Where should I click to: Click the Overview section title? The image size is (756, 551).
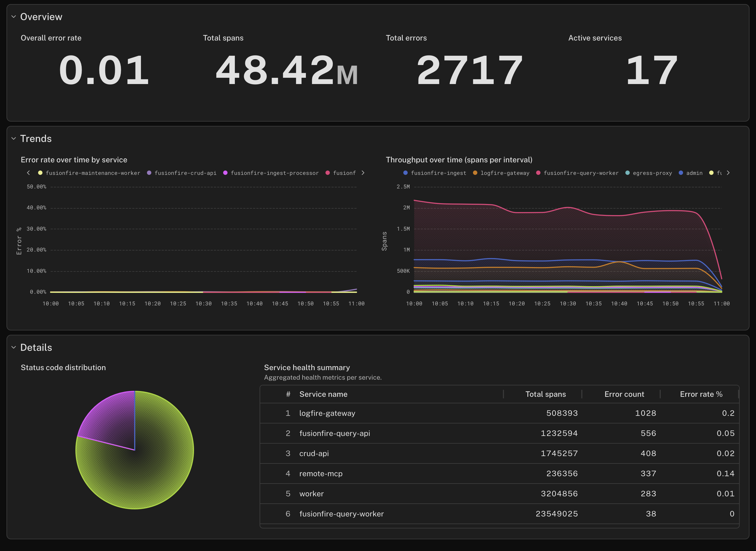tap(41, 17)
